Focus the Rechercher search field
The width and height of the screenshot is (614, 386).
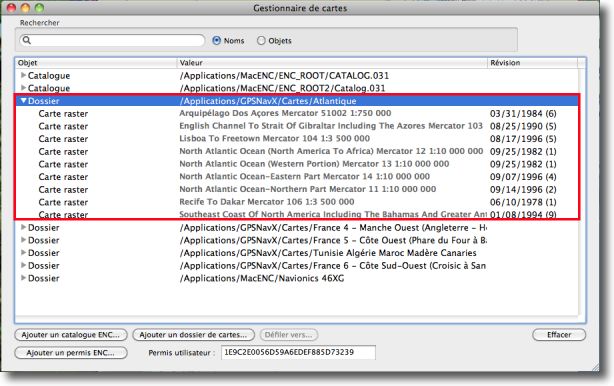pyautogui.click(x=112, y=40)
